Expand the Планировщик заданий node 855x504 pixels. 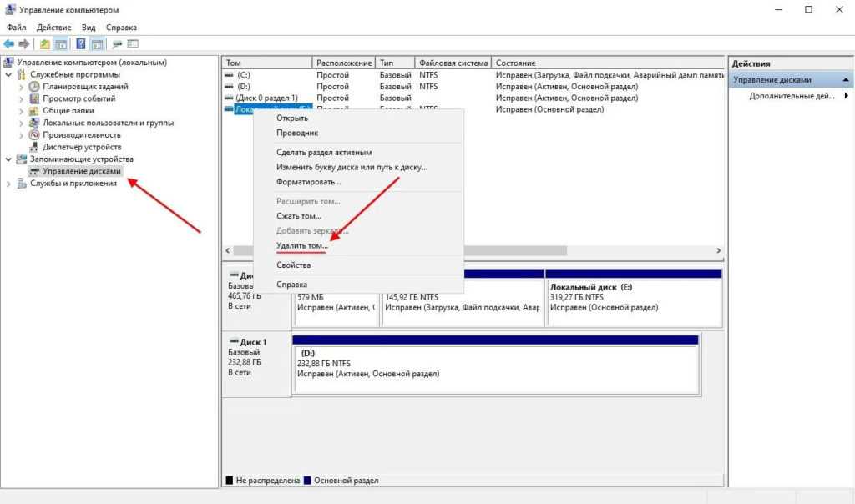pos(21,87)
